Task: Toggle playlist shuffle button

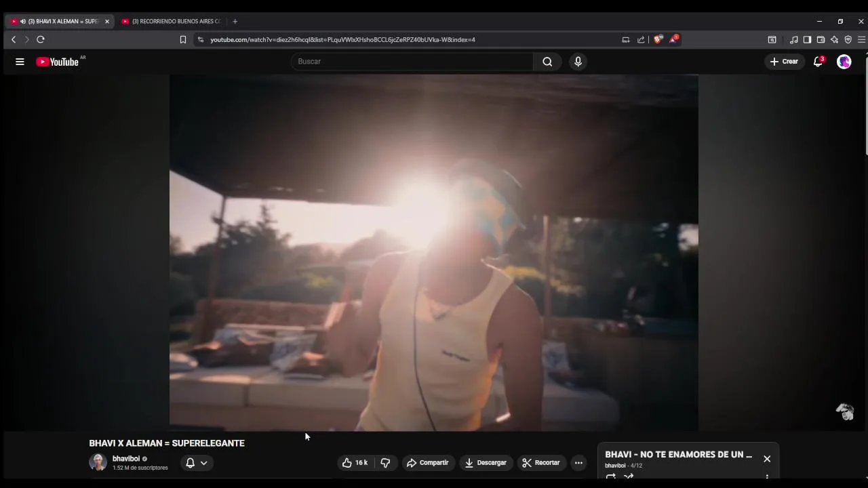Action: click(629, 476)
